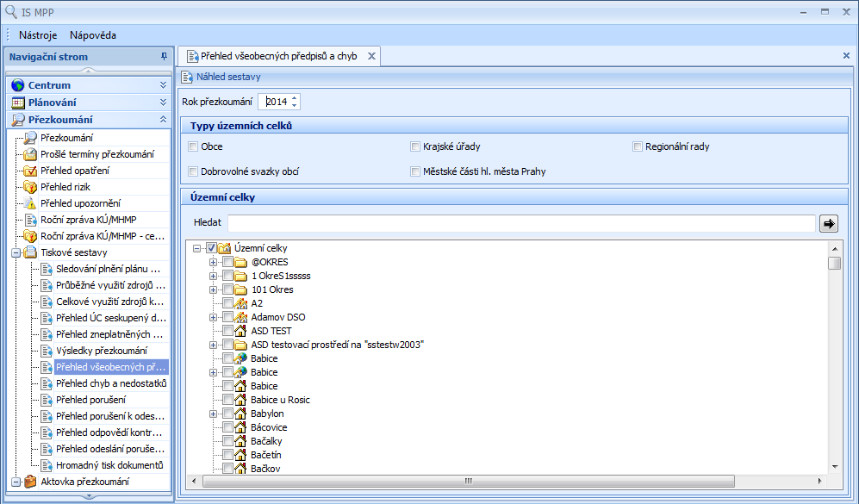Click the search go arrow button
The width and height of the screenshot is (859, 504).
pos(828,223)
